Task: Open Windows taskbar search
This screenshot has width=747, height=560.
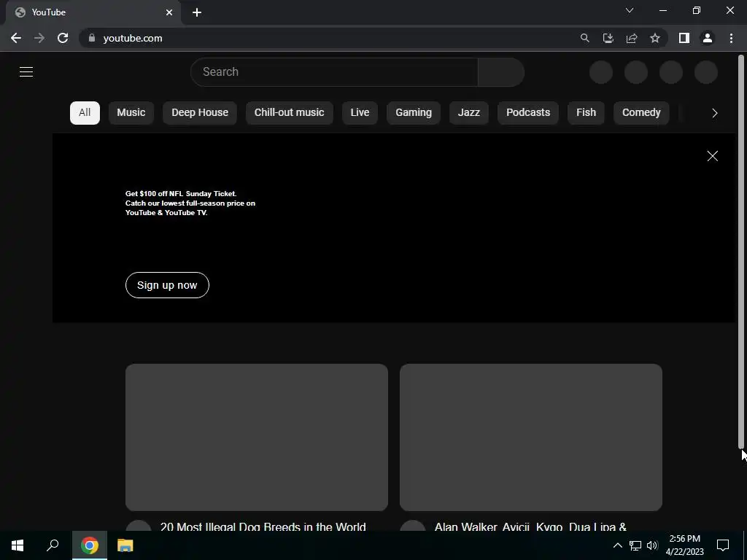Action: tap(53, 545)
